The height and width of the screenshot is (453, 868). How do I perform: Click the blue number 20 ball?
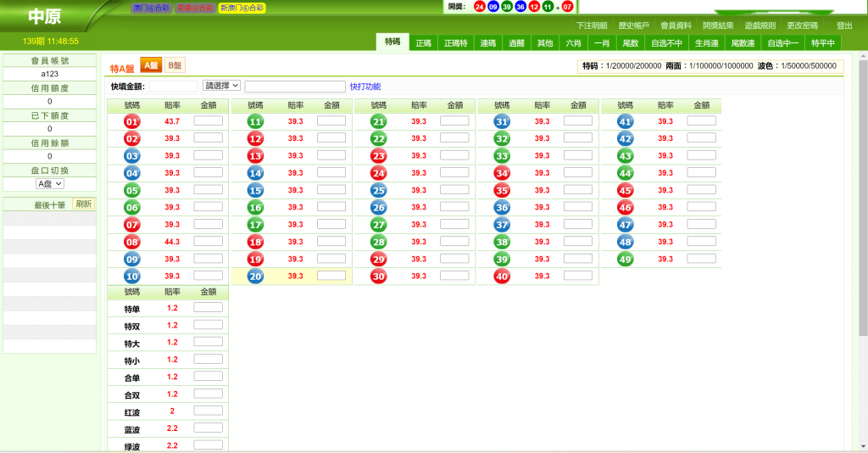pyautogui.click(x=255, y=277)
